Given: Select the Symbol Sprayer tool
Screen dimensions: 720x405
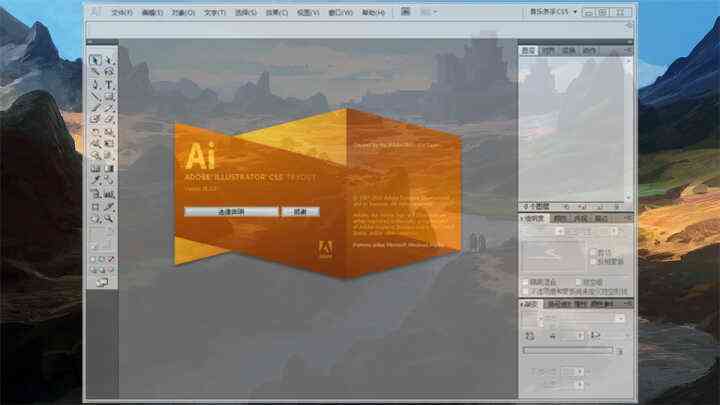Looking at the screenshot, I should coord(95,194).
